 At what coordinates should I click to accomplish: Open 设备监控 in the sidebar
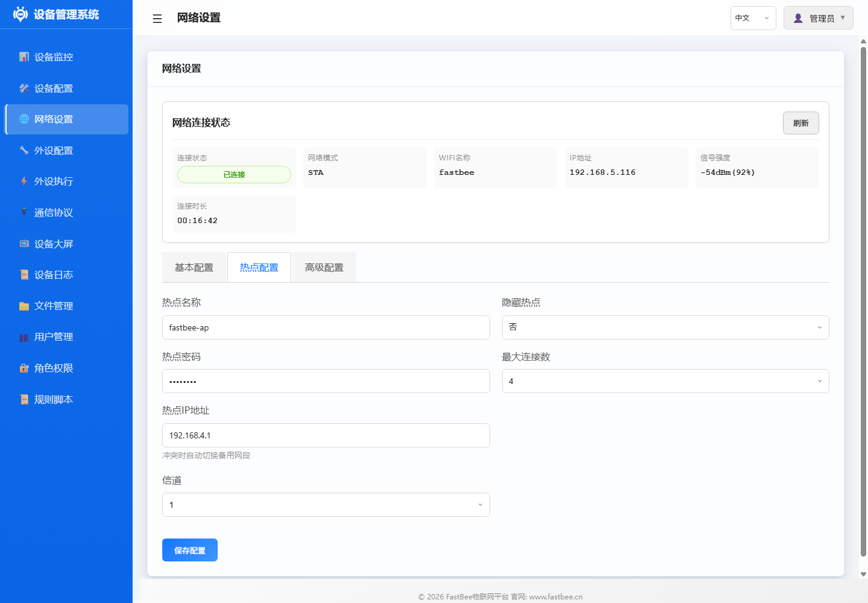point(67,57)
